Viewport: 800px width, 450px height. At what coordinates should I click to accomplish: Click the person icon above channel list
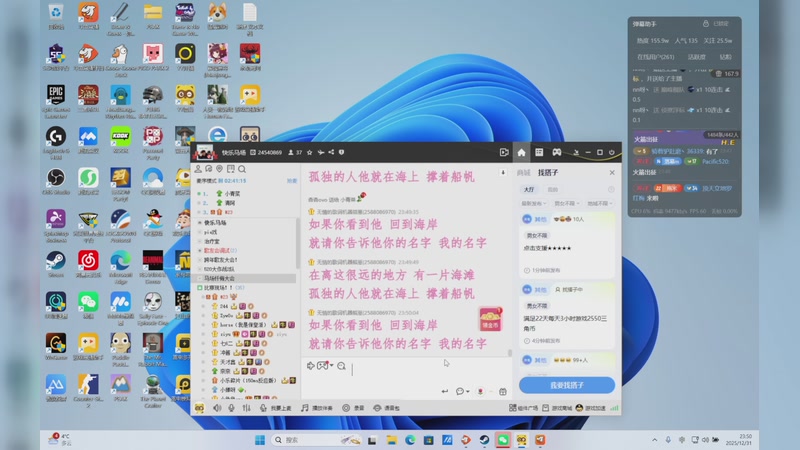(198, 169)
